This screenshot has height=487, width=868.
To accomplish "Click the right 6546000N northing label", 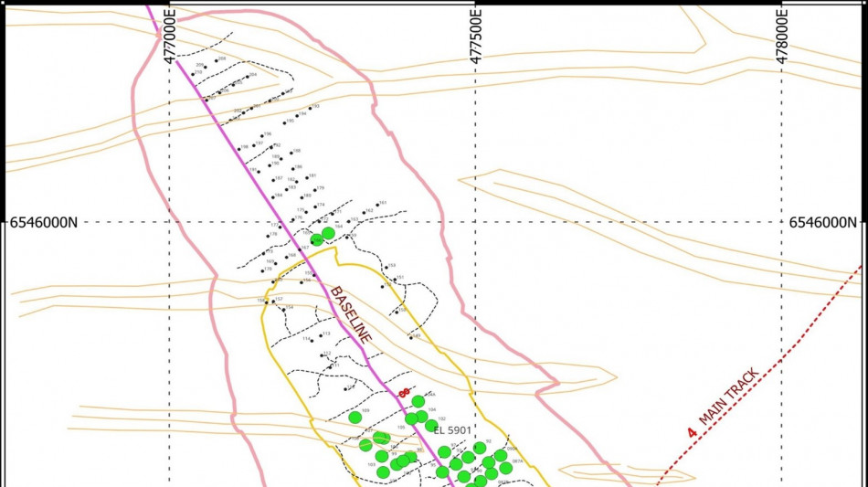I will click(x=822, y=222).
